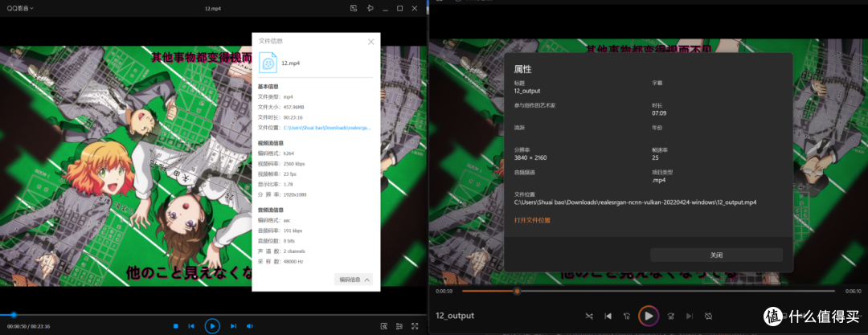868x335 pixels.
Task: Mute the QQ影音 volume speaker
Action: tap(250, 326)
